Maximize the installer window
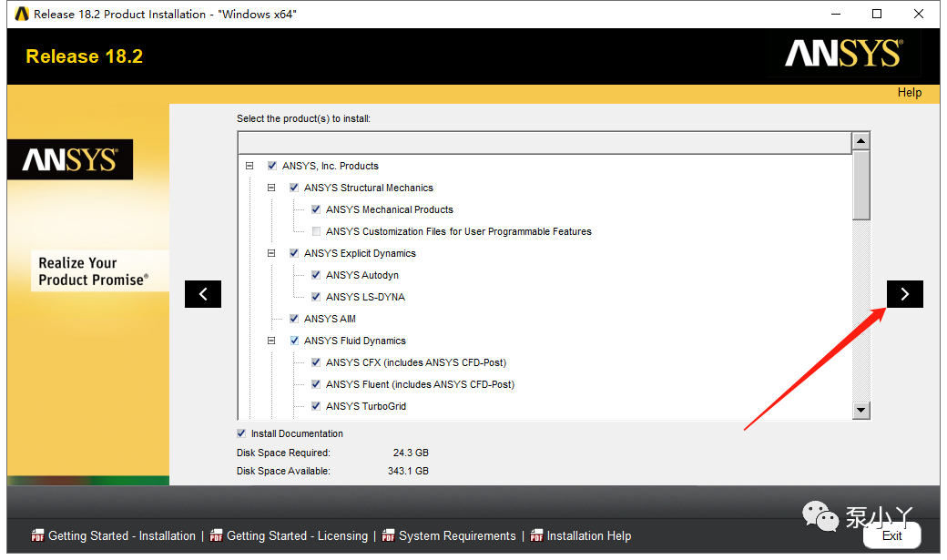 coord(877,14)
